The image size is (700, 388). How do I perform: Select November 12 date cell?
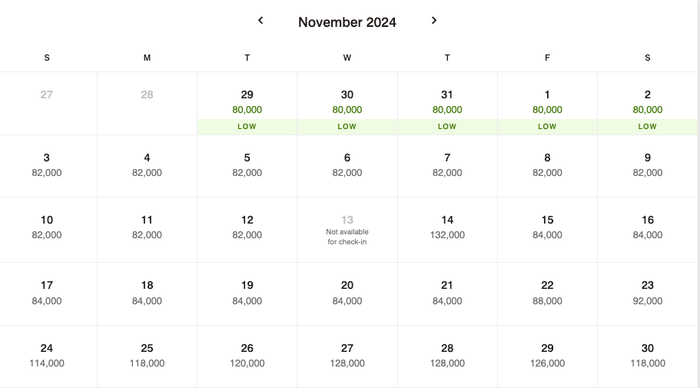[247, 229]
